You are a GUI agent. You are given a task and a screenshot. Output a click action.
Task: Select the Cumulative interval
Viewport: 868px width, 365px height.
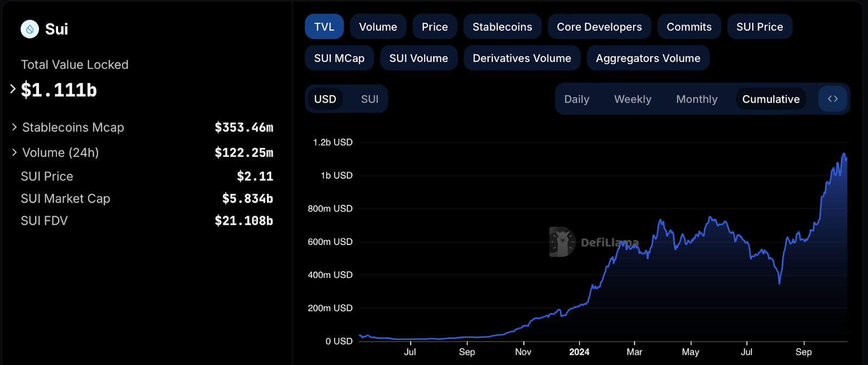point(771,99)
